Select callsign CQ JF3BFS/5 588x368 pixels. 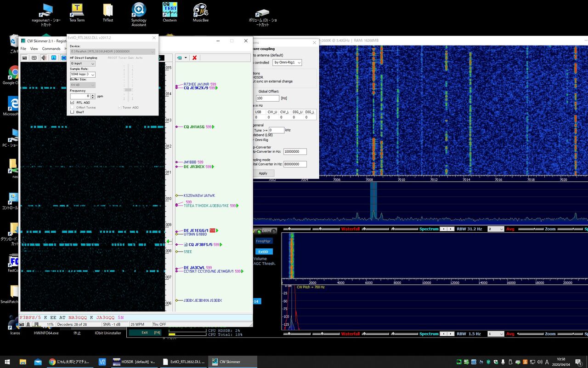[200, 245]
